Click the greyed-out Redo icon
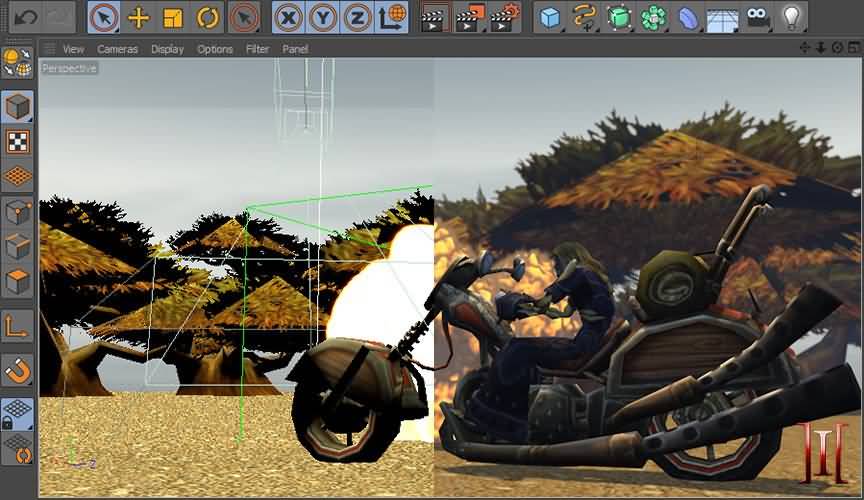The width and height of the screenshot is (864, 500). tap(60, 17)
